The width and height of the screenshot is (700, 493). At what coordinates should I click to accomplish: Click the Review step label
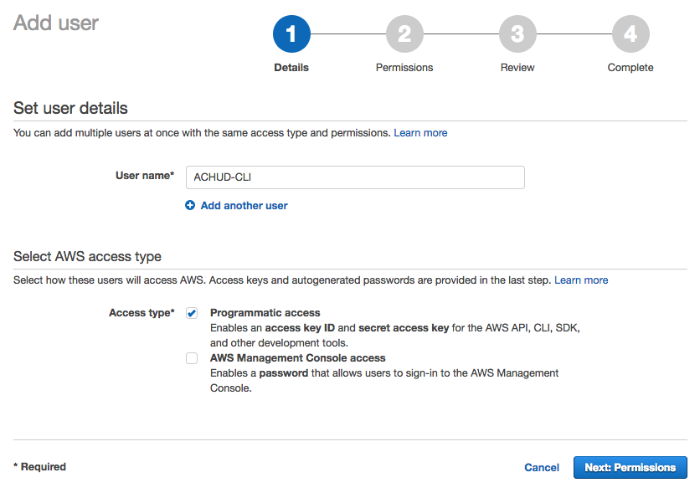(x=517, y=67)
